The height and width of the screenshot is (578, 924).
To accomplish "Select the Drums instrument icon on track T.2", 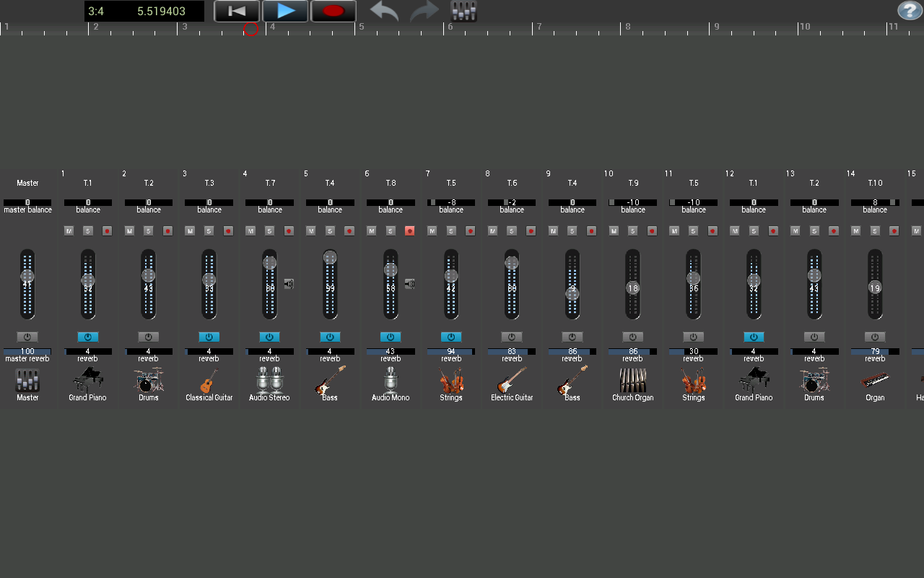I will tap(148, 381).
